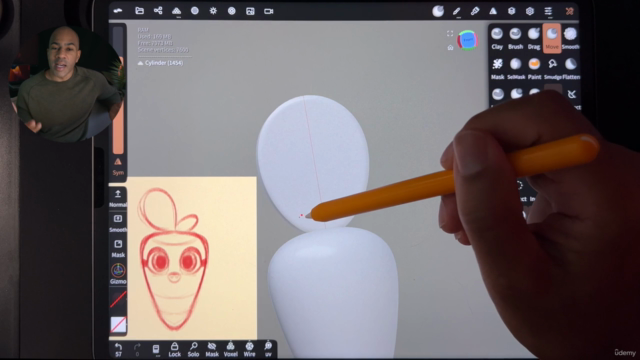The height and width of the screenshot is (360, 640).
Task: Click the Redo arrow button
Action: 137,350
